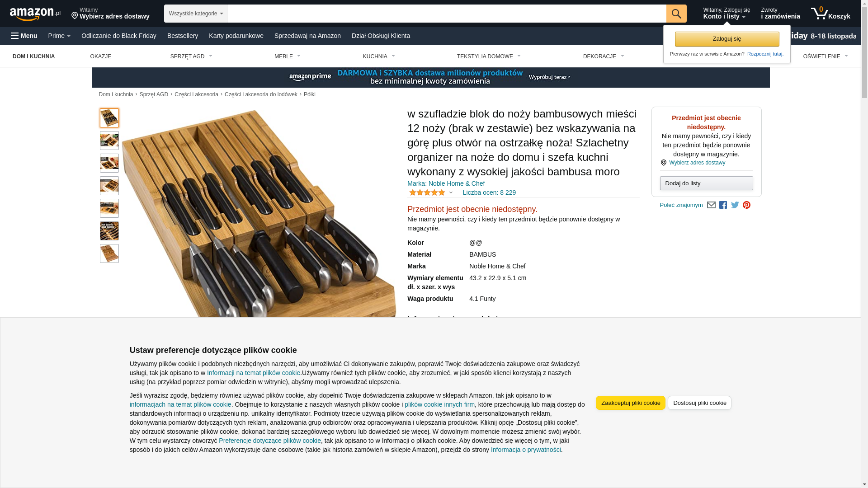Share product on Twitter icon

(x=735, y=205)
